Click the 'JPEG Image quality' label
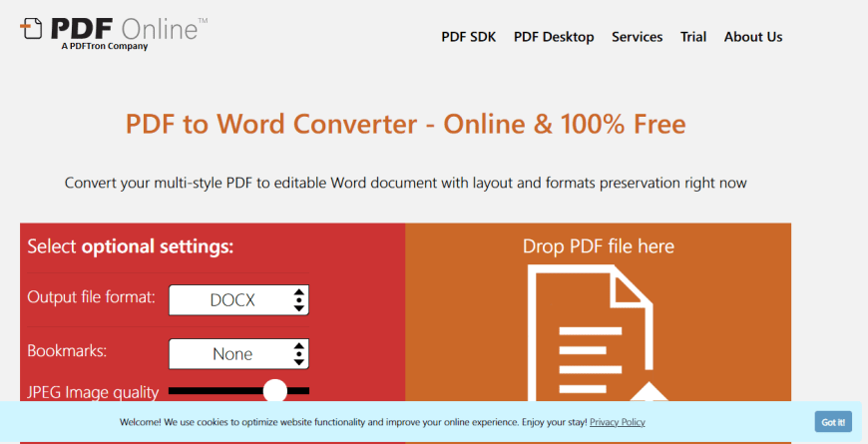This screenshot has height=444, width=868. (x=93, y=392)
